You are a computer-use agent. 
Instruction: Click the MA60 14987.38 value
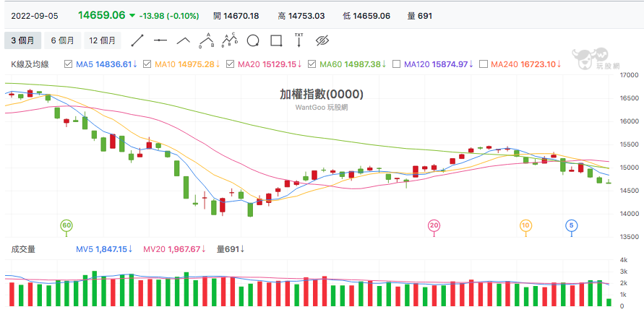(353, 64)
